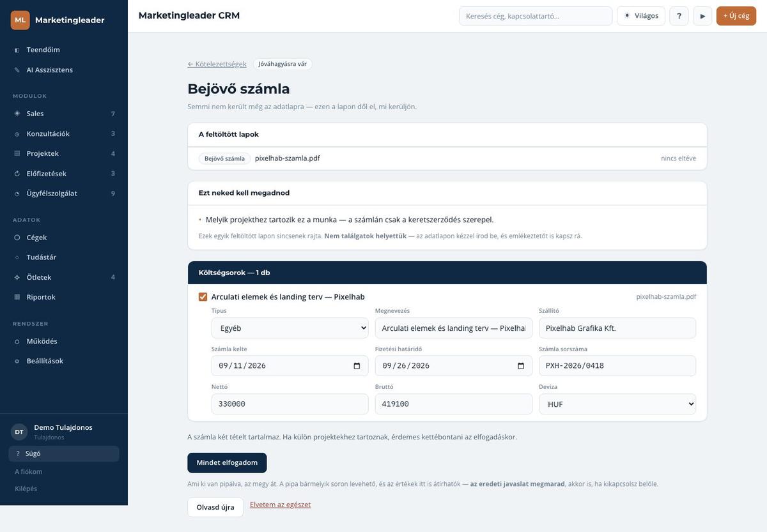Go back via the Kötelezettségek link
767x532 pixels.
tap(217, 64)
